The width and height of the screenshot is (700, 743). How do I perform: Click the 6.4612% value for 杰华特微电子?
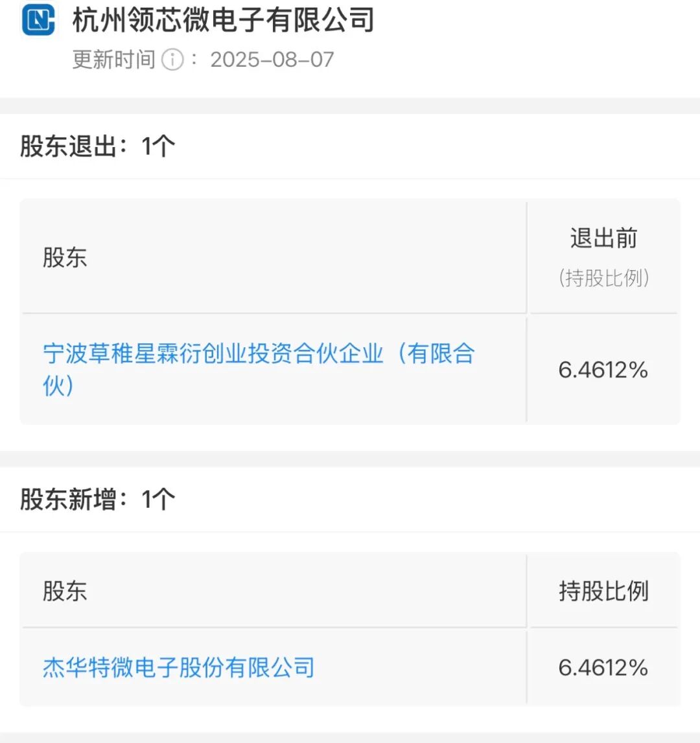603,667
